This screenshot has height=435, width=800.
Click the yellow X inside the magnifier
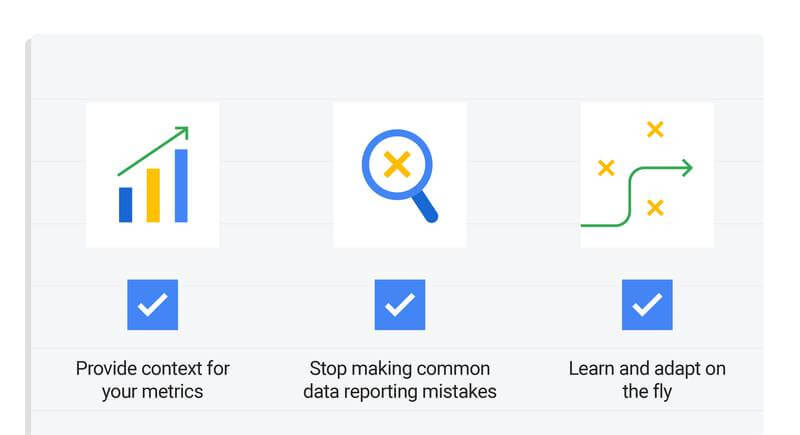point(397,165)
